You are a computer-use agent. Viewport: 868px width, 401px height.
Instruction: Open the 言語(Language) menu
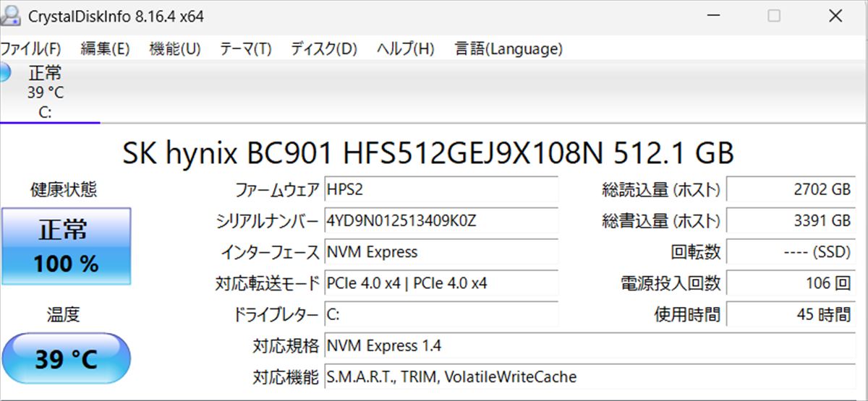coord(509,49)
